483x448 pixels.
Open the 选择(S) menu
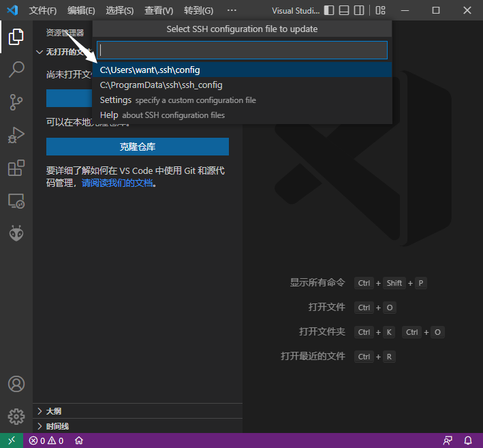tap(120, 10)
